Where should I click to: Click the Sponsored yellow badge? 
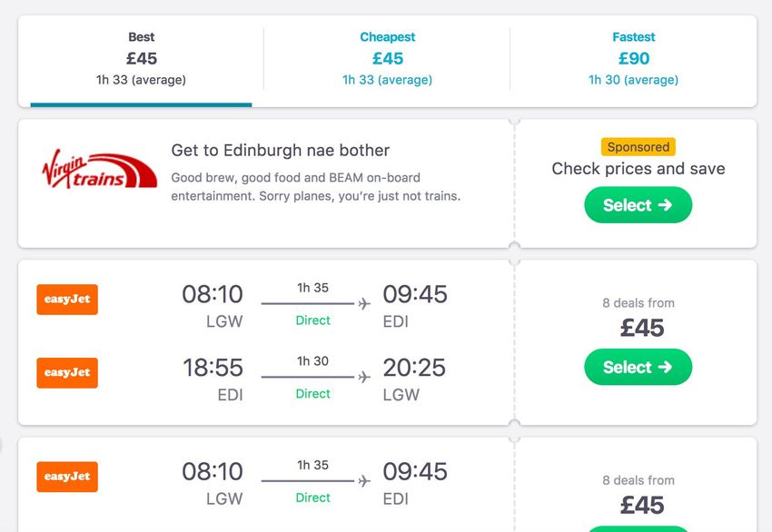click(638, 147)
